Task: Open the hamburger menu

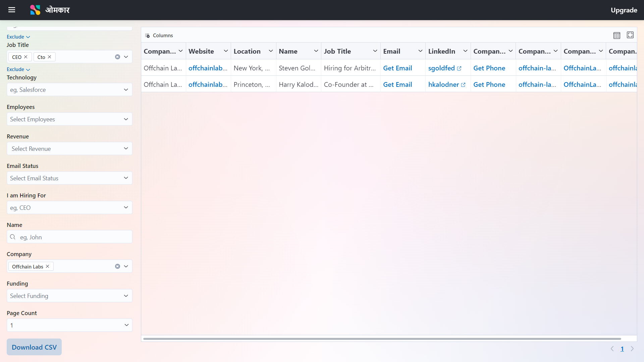Action: 12,10
